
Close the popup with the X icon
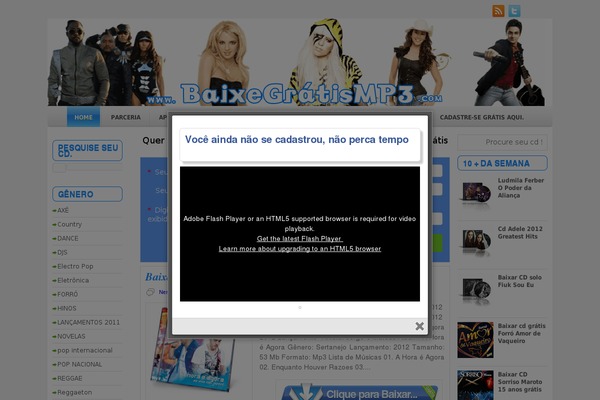(419, 326)
